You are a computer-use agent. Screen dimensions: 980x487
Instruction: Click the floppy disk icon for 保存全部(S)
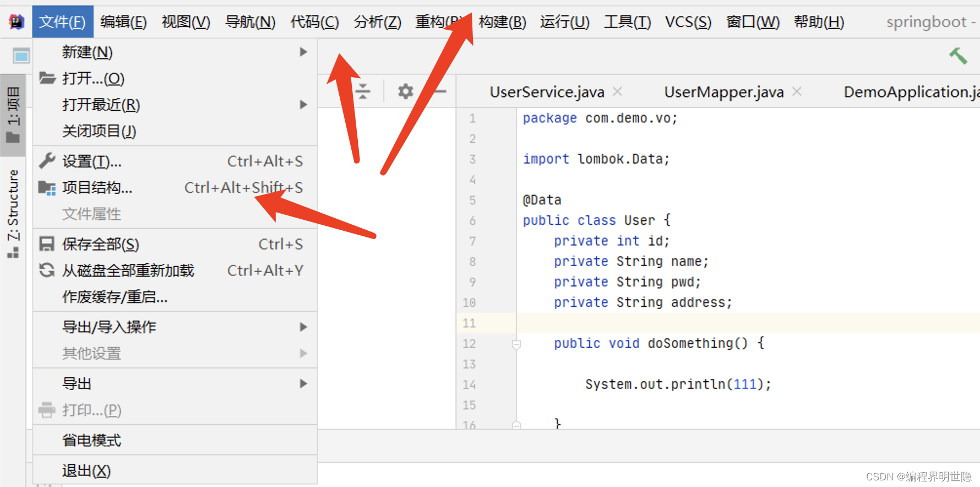click(47, 244)
